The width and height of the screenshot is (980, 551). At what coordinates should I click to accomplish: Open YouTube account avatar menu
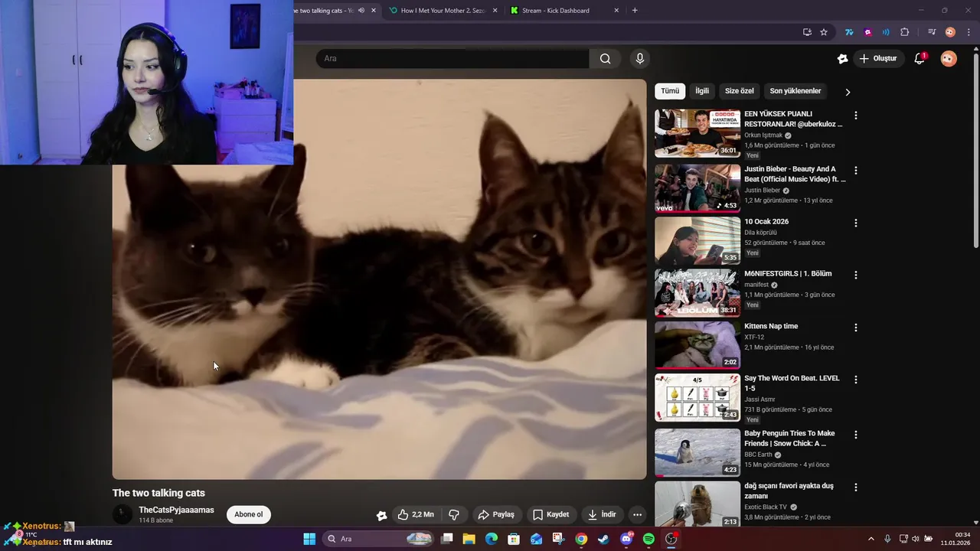pyautogui.click(x=949, y=59)
